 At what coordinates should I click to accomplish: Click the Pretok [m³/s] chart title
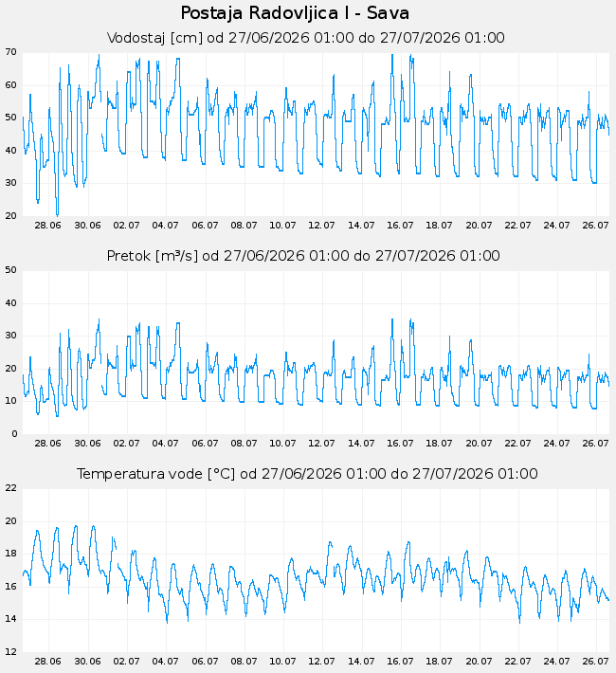point(303,256)
